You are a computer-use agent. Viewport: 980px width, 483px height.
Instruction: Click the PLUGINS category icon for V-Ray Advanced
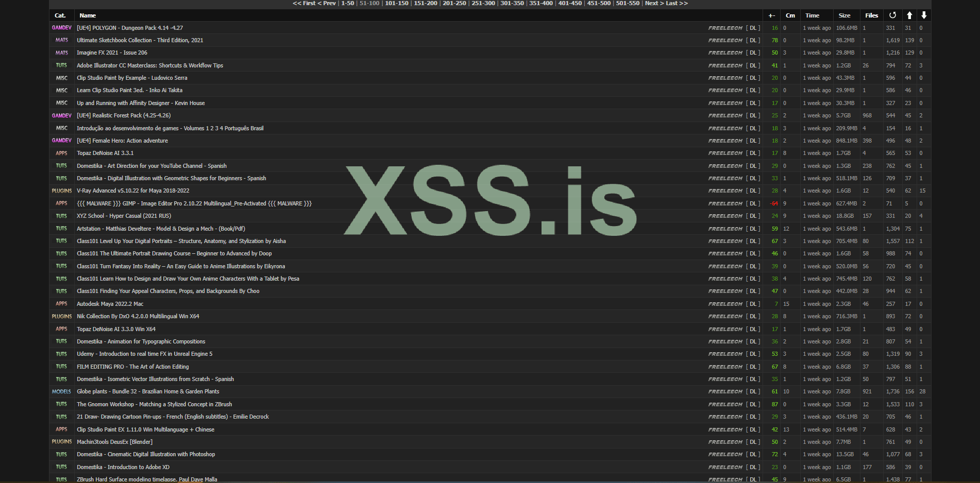(62, 191)
